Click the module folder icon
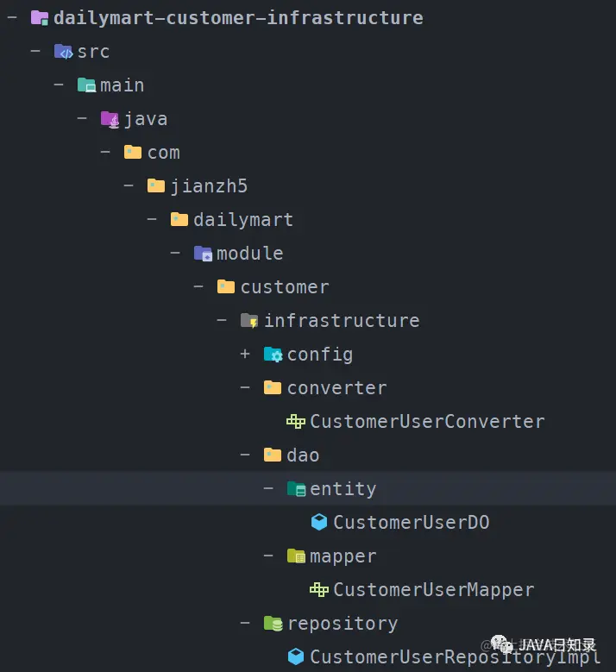This screenshot has height=672, width=616. [203, 254]
